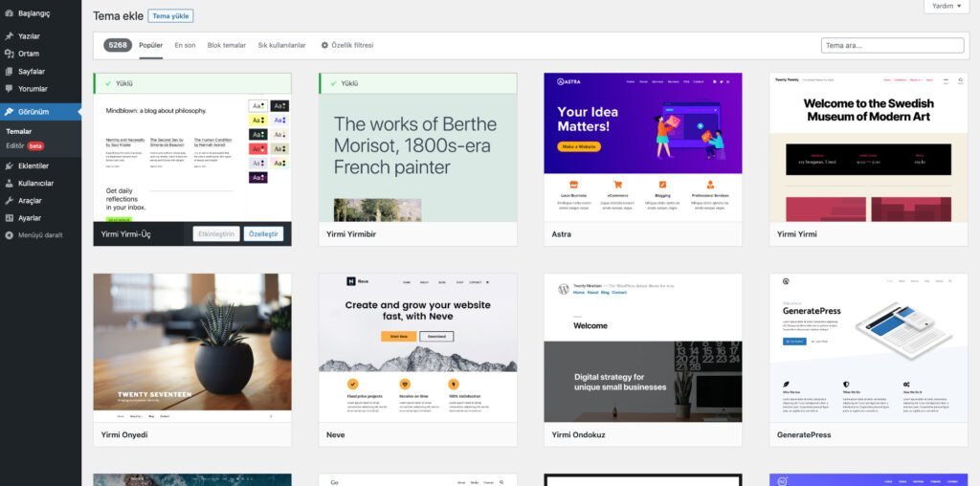Click the Yirmi Onyedi theme name label
This screenshot has width=980, height=486.
click(124, 434)
